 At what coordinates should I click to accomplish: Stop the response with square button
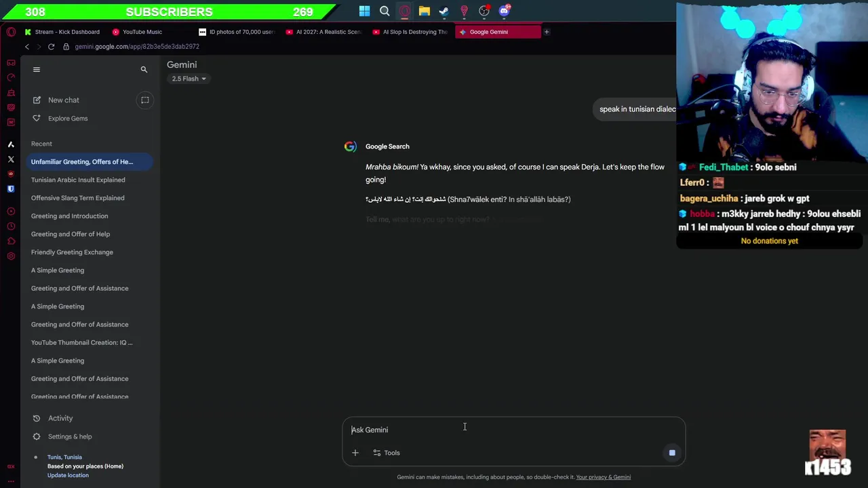[x=672, y=453]
